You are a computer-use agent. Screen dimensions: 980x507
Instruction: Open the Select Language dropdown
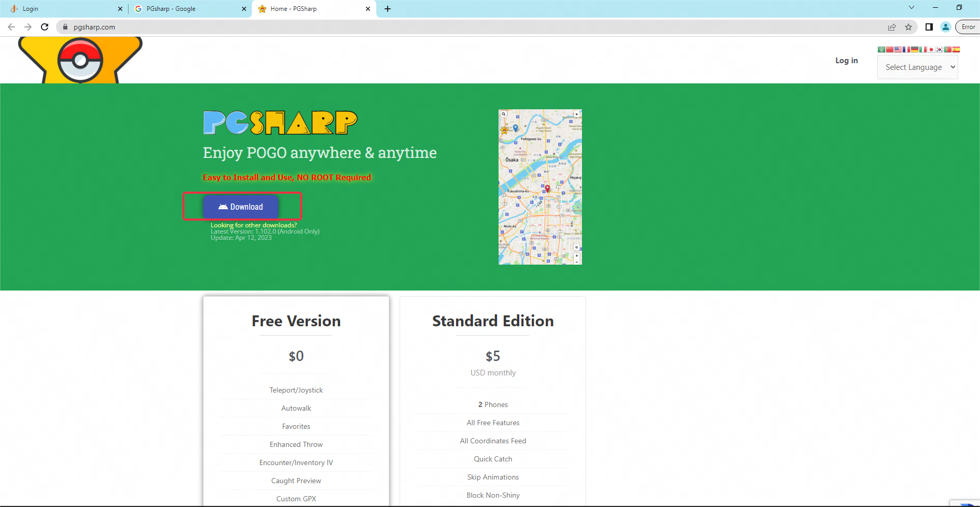[918, 67]
